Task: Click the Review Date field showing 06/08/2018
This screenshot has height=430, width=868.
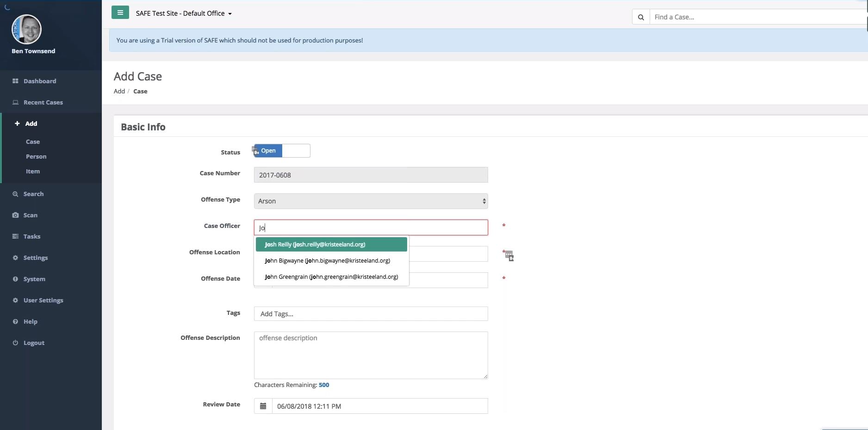Action: click(380, 406)
